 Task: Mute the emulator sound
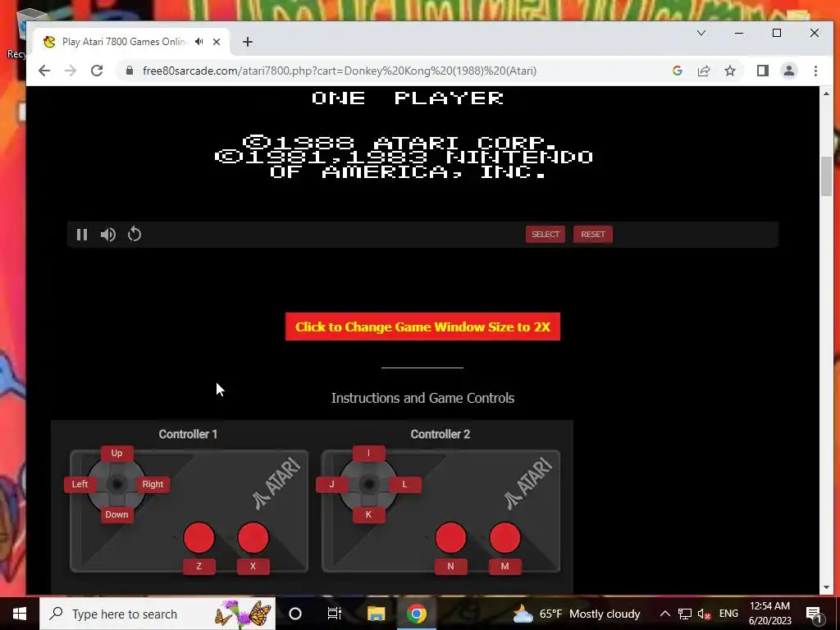click(107, 235)
